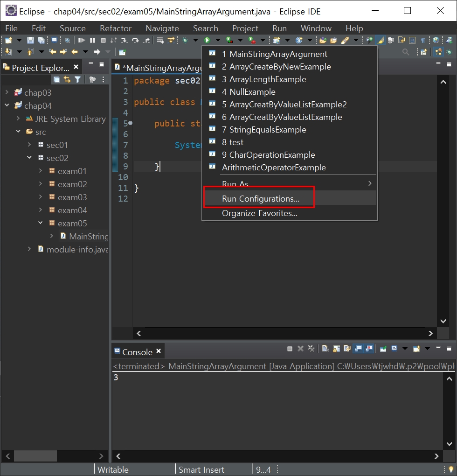Click the Search flashlight/pen icon
This screenshot has width=457, height=476.
click(x=345, y=40)
